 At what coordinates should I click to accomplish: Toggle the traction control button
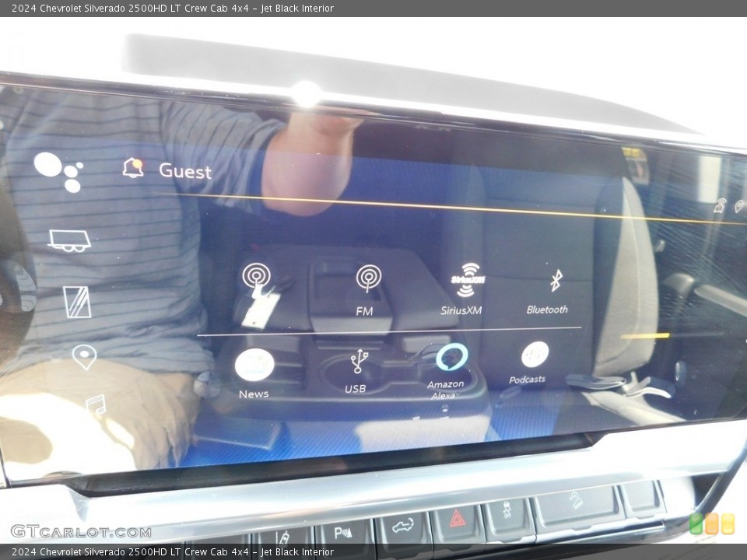[x=508, y=509]
